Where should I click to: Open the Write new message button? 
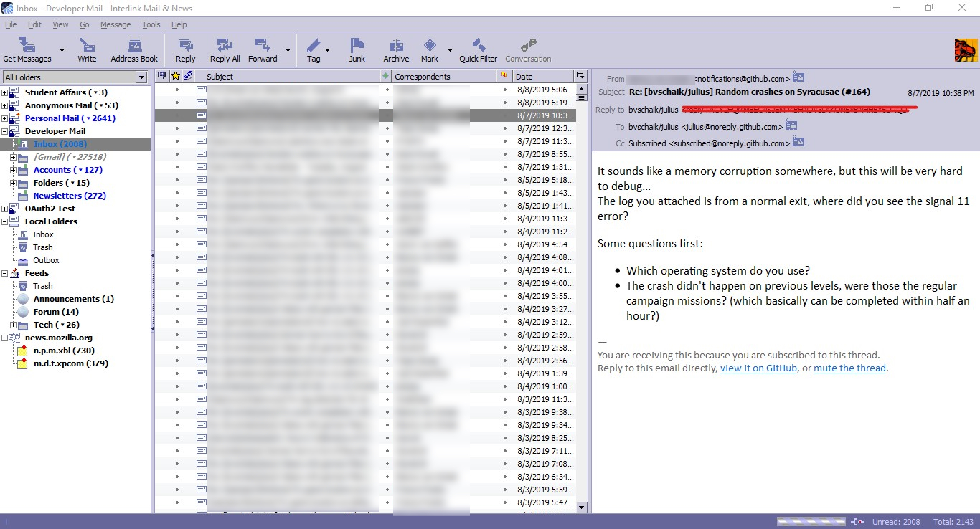(87, 50)
